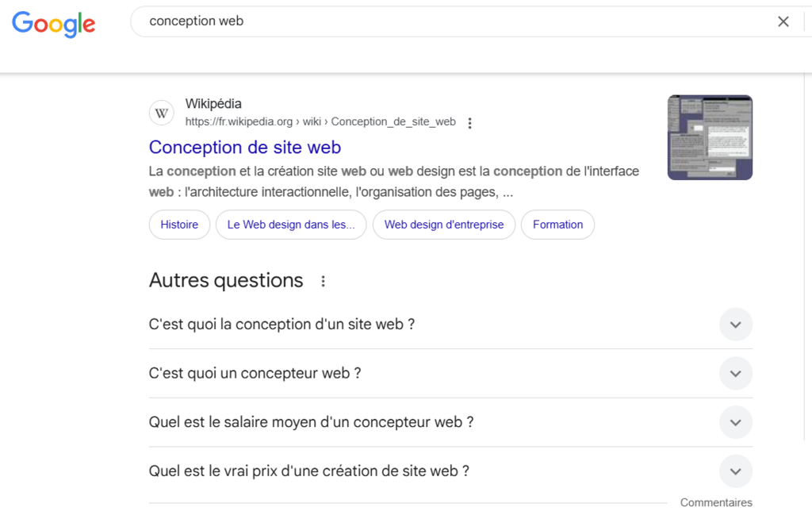This screenshot has height=519, width=812.
Task: Click the Web design d'entreprise chip
Action: click(x=444, y=225)
